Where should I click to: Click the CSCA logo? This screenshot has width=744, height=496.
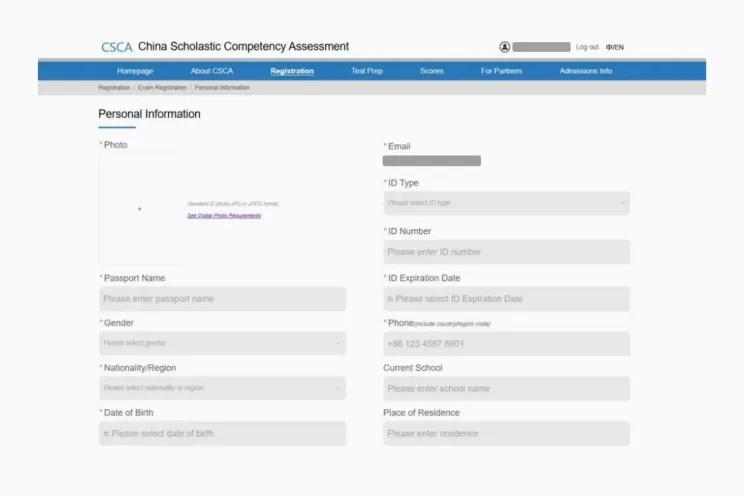coord(117,47)
